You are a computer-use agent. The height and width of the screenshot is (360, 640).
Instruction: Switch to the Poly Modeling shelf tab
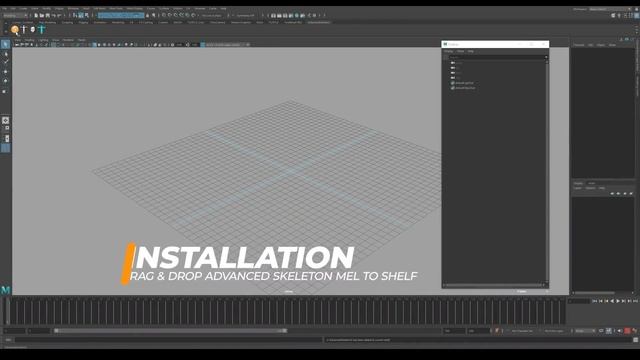pyautogui.click(x=47, y=22)
